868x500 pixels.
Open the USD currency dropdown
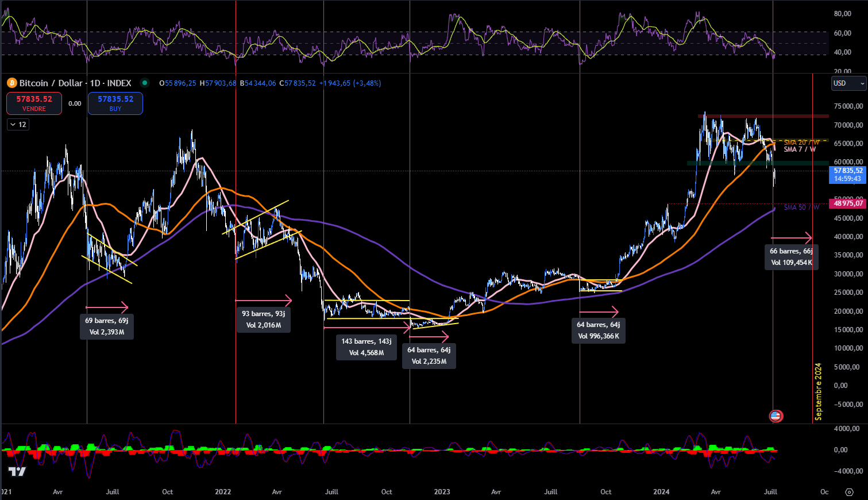point(848,83)
